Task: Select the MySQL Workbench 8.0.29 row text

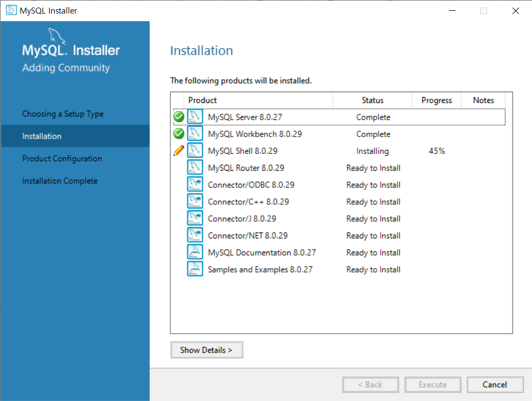Action: point(255,134)
